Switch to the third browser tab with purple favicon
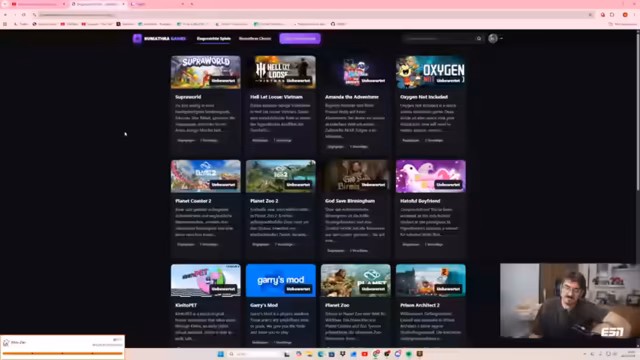 point(157,4)
